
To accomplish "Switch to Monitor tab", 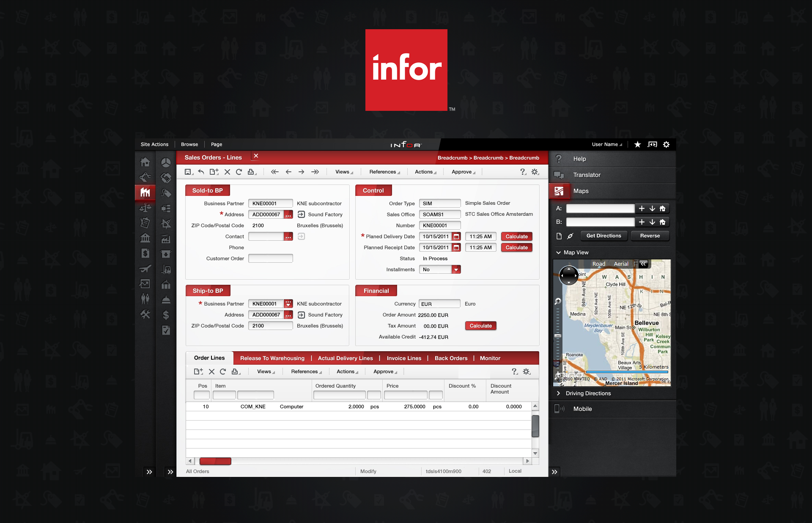I will coord(490,358).
